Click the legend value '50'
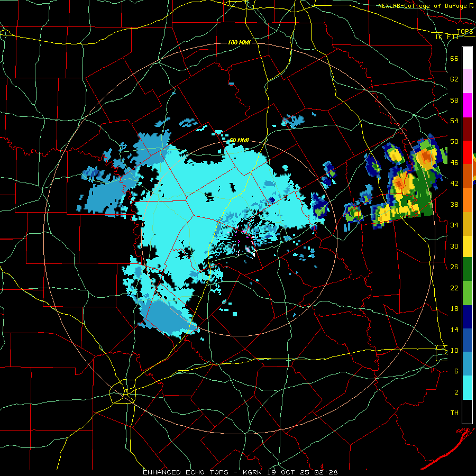 (454, 142)
